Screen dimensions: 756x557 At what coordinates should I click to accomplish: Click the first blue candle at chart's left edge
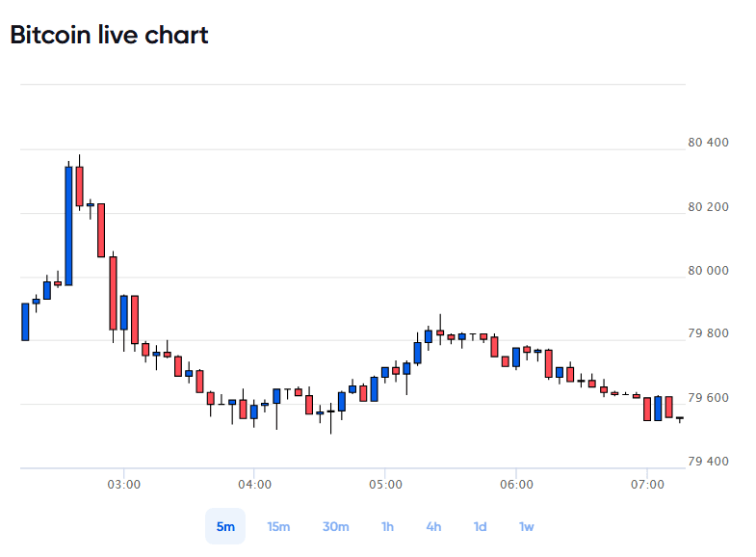click(25, 322)
